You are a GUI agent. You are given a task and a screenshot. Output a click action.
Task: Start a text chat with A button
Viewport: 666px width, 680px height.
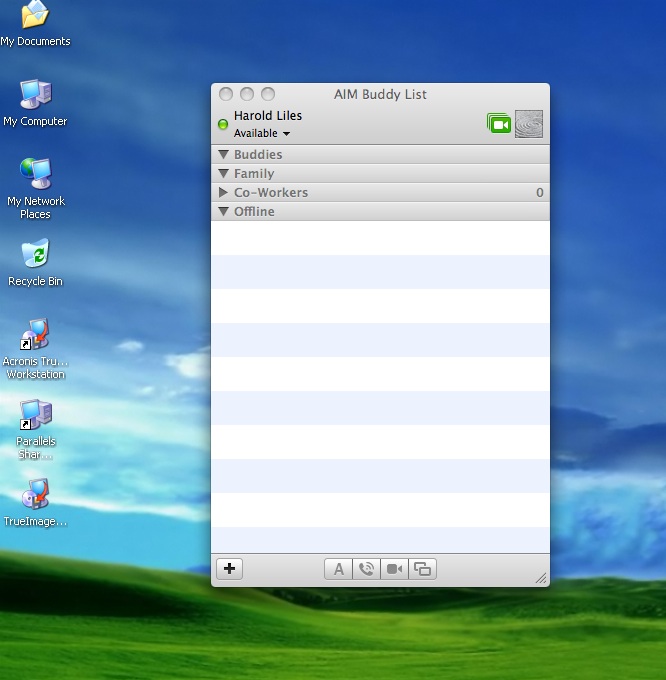(x=339, y=569)
